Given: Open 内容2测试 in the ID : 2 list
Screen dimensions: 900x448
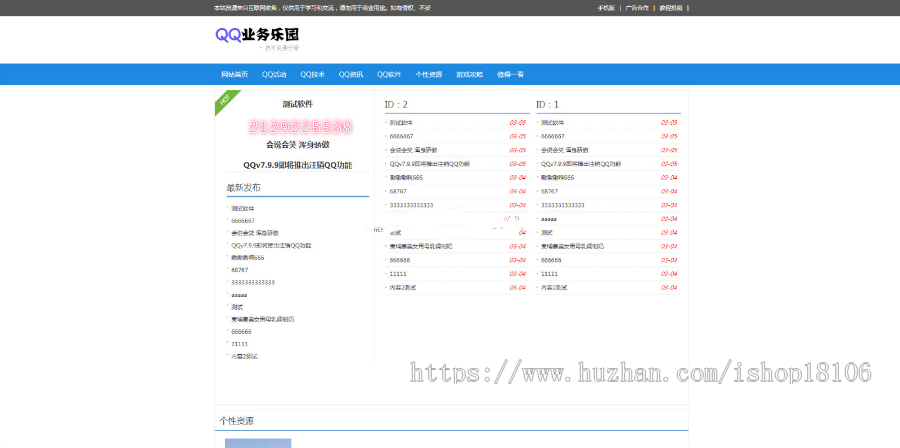Looking at the screenshot, I should click(402, 288).
